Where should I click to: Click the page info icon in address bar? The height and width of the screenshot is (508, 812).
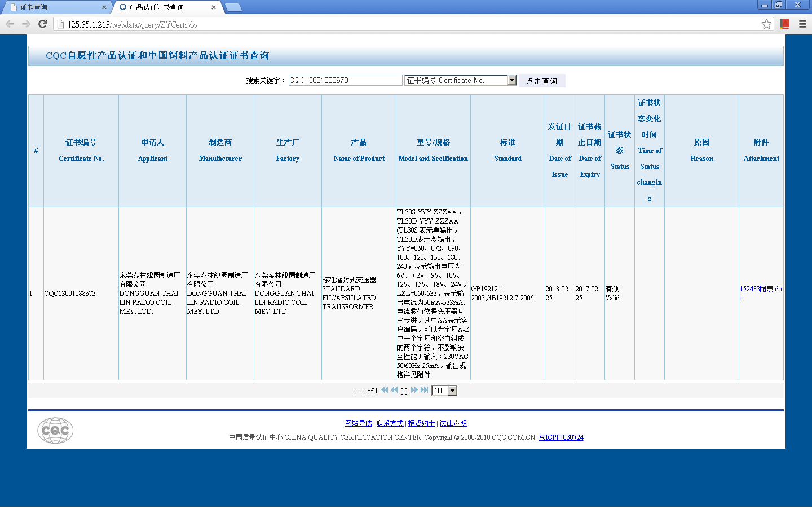[x=61, y=24]
